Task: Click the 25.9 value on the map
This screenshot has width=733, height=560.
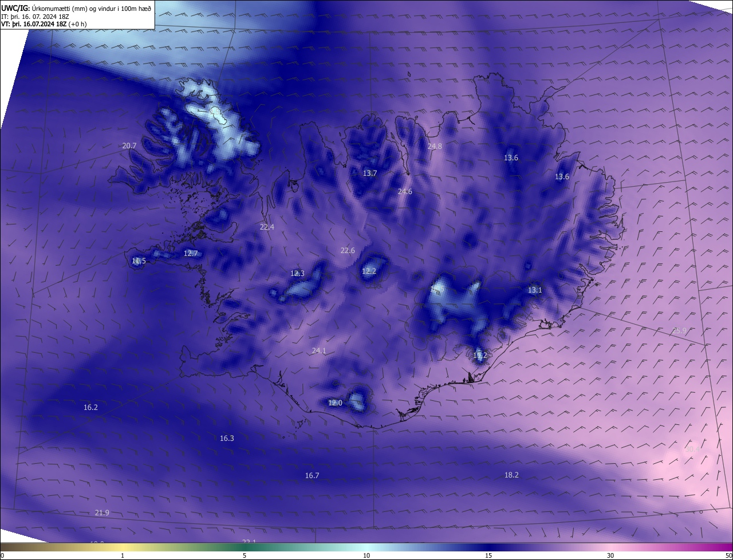Action: coord(679,331)
